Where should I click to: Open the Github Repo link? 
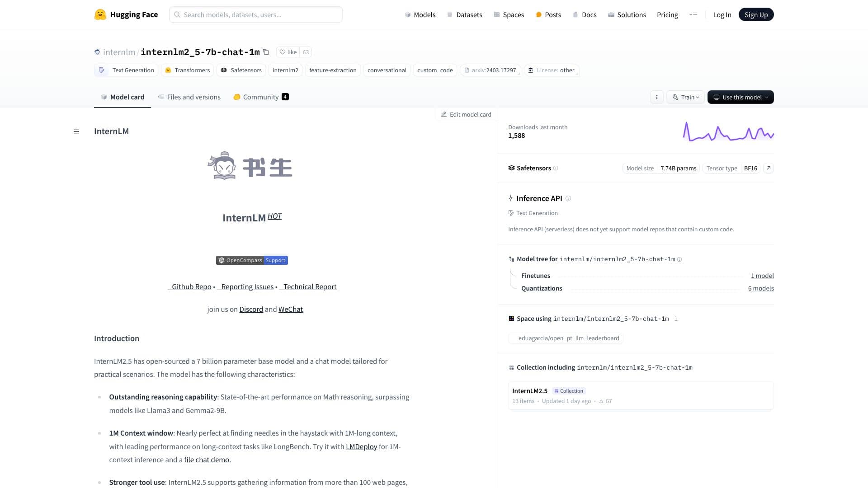[x=191, y=286]
